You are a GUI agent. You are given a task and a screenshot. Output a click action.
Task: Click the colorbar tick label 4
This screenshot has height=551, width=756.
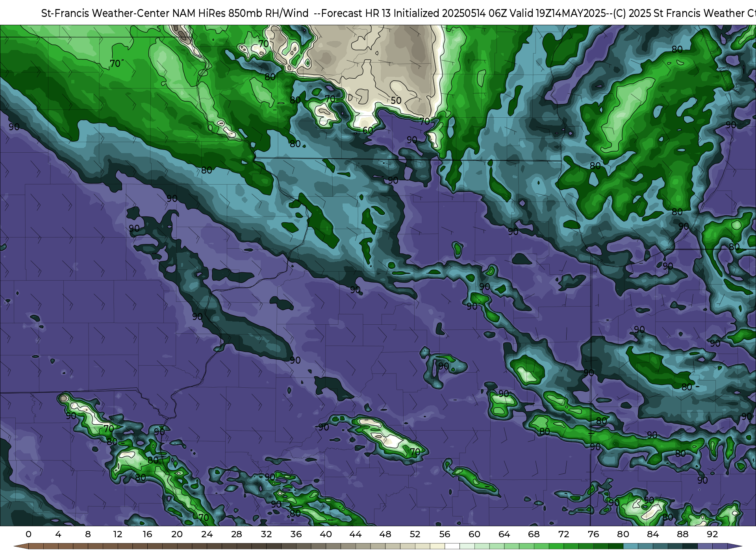58,534
